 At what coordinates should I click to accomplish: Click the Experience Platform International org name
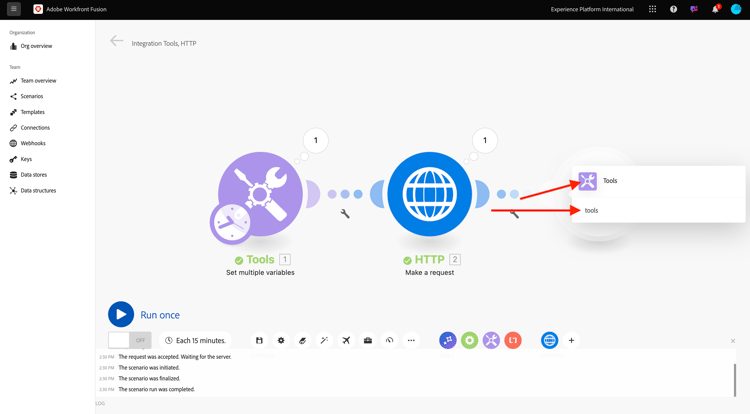(592, 9)
